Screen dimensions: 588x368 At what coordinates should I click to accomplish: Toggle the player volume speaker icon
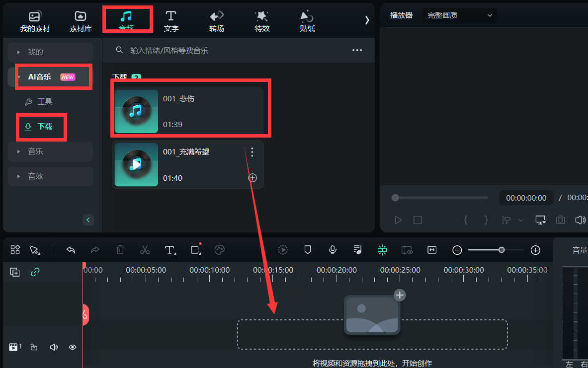tap(580, 220)
